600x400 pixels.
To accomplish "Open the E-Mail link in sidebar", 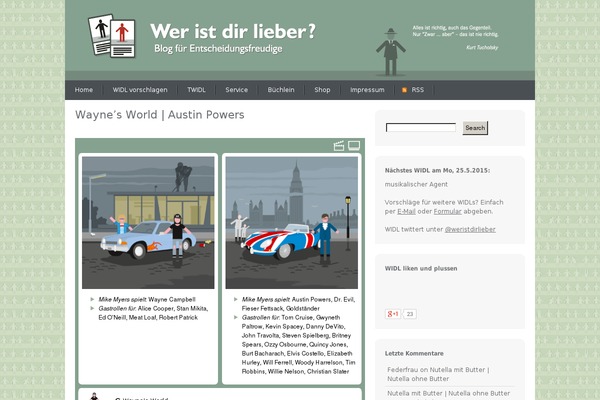I will [406, 211].
